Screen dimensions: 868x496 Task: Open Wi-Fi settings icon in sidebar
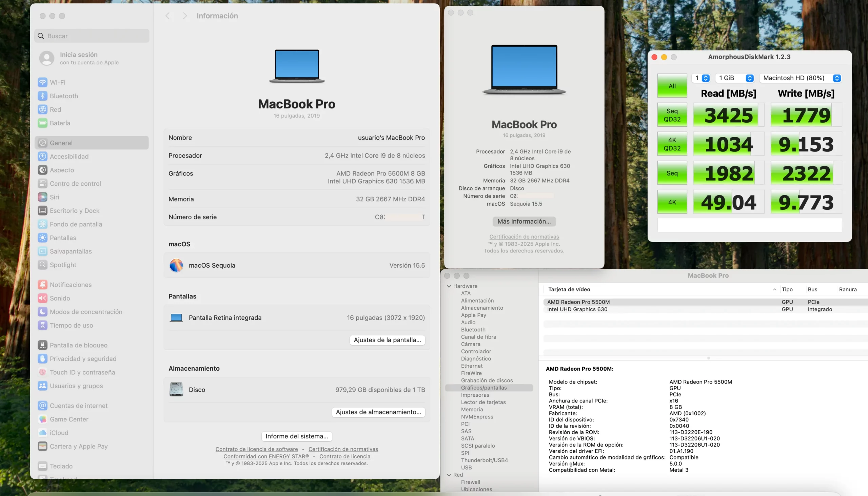pos(42,82)
